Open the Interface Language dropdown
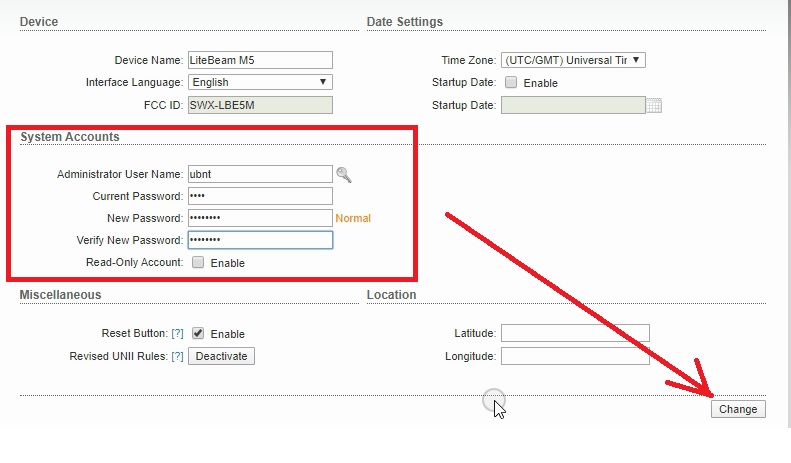The height and width of the screenshot is (463, 791). (260, 82)
